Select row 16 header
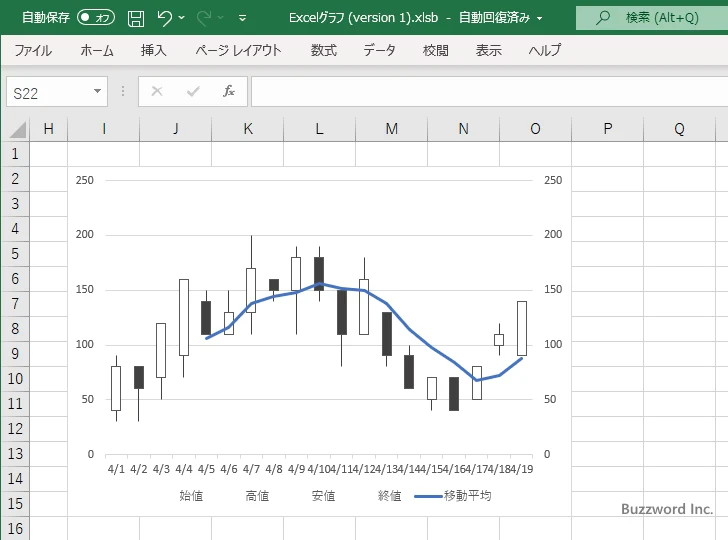Image resolution: width=728 pixels, height=540 pixels. pyautogui.click(x=15, y=528)
